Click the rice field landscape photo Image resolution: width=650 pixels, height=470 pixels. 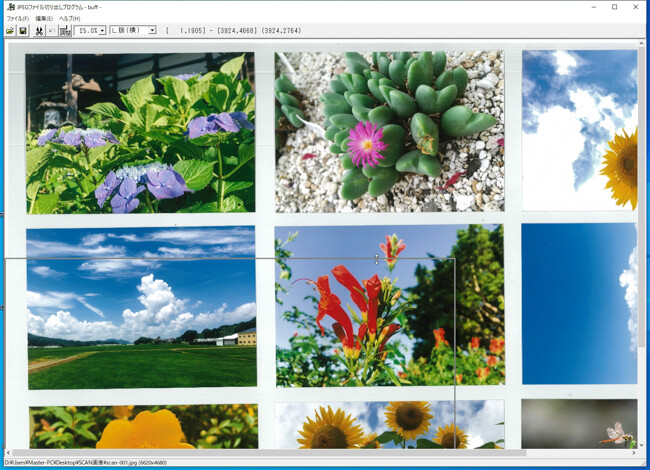click(141, 308)
